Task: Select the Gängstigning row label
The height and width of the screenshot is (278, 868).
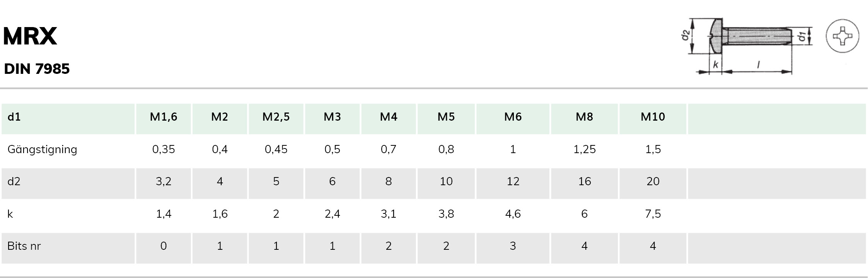Action: pos(42,150)
